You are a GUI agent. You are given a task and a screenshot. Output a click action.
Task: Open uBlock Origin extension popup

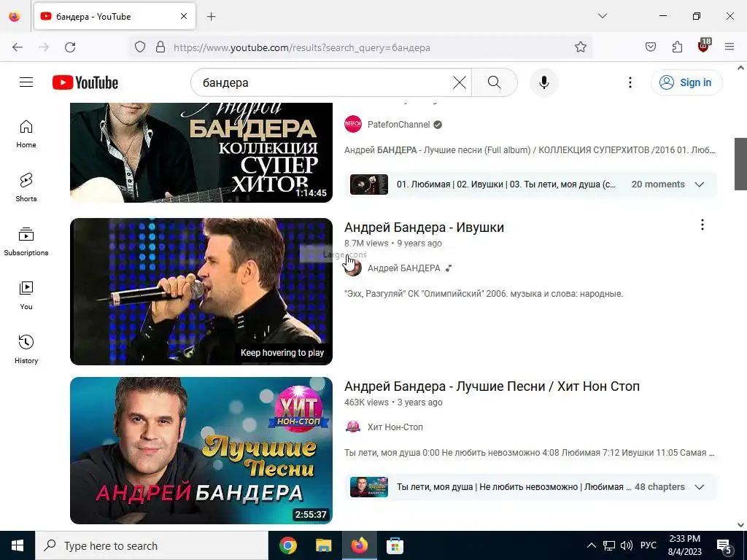click(x=704, y=46)
